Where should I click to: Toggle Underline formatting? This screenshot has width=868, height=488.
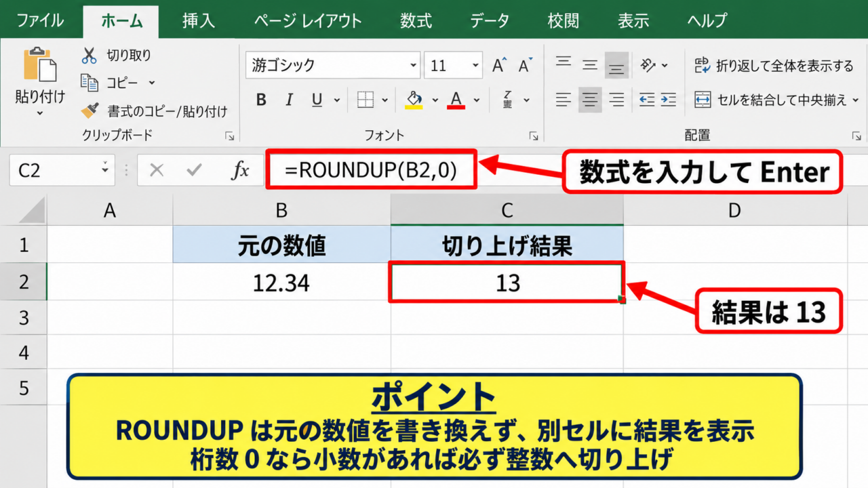[x=317, y=100]
